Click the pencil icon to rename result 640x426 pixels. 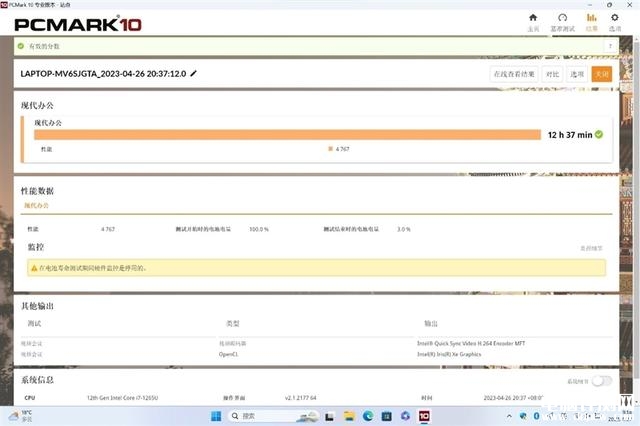[x=193, y=73]
